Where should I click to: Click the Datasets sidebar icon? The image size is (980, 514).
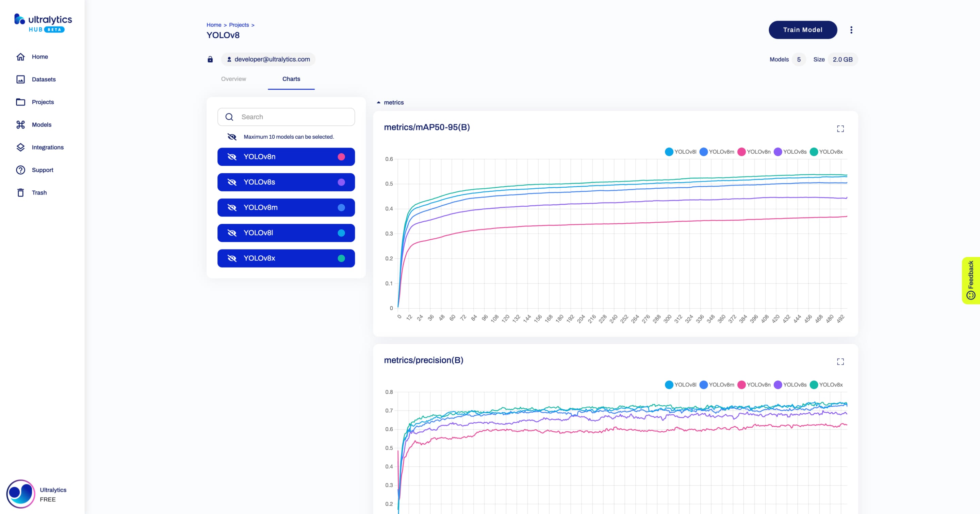[x=20, y=79]
